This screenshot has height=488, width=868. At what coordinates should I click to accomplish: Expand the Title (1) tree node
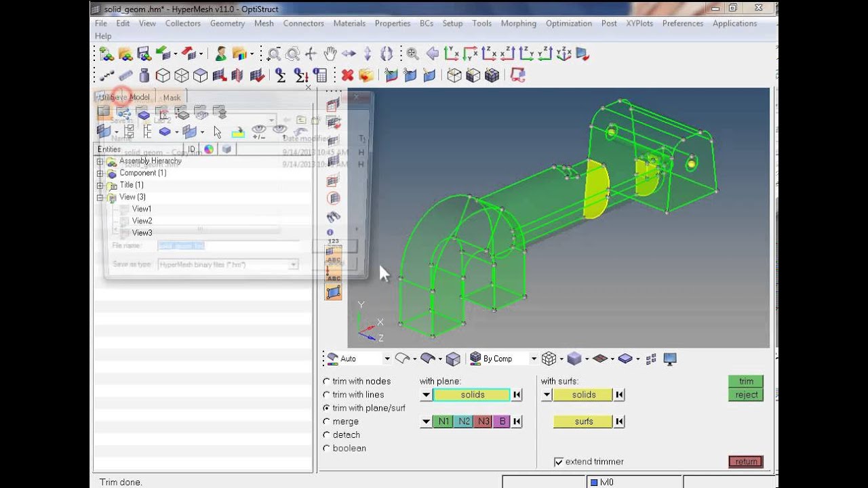(x=100, y=186)
